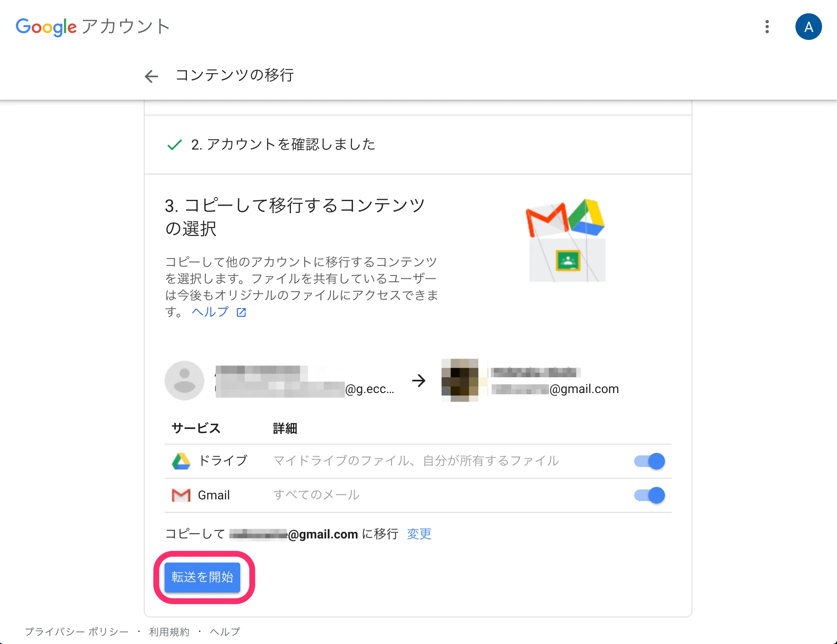This screenshot has width=837, height=644.
Task: Click the Classroom icon in illustration
Action: pos(568,261)
